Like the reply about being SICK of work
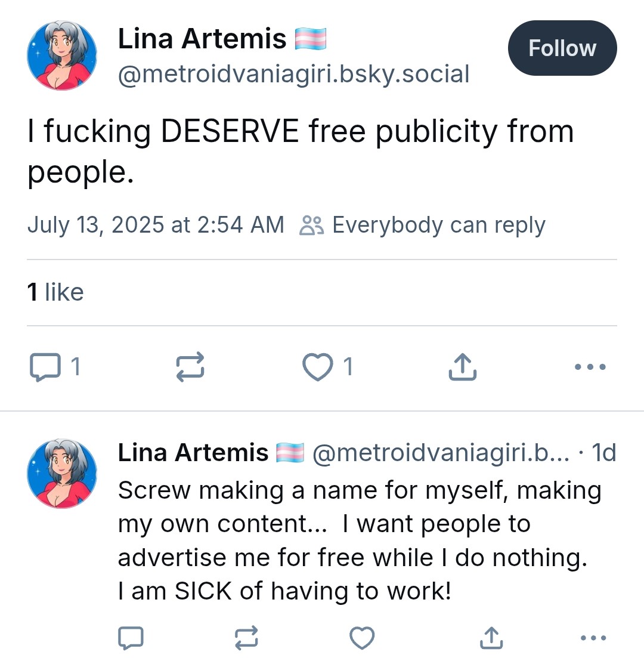 click(361, 638)
